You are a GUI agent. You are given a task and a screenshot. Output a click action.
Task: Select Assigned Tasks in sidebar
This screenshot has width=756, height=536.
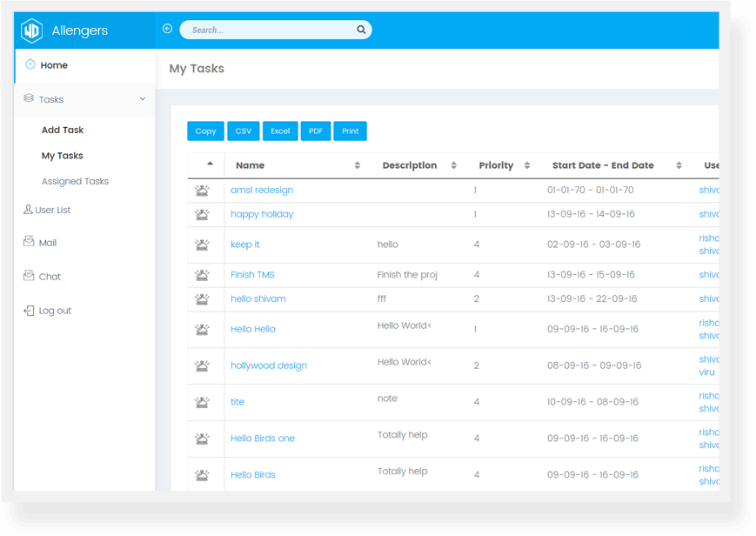pos(75,181)
